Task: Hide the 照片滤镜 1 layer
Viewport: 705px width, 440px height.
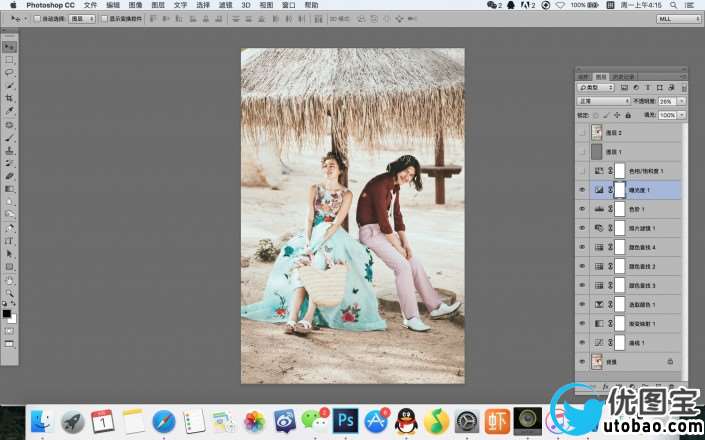Action: (x=582, y=228)
